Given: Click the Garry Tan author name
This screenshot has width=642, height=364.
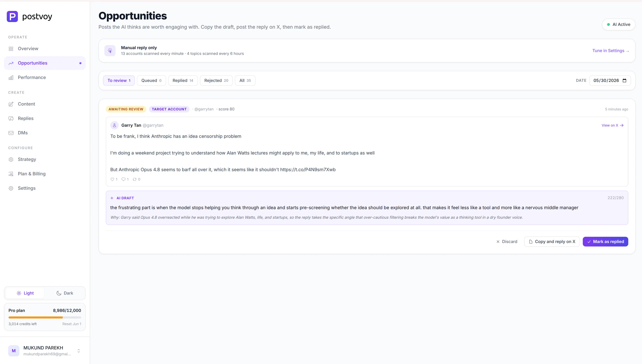Looking at the screenshot, I should tap(131, 125).
